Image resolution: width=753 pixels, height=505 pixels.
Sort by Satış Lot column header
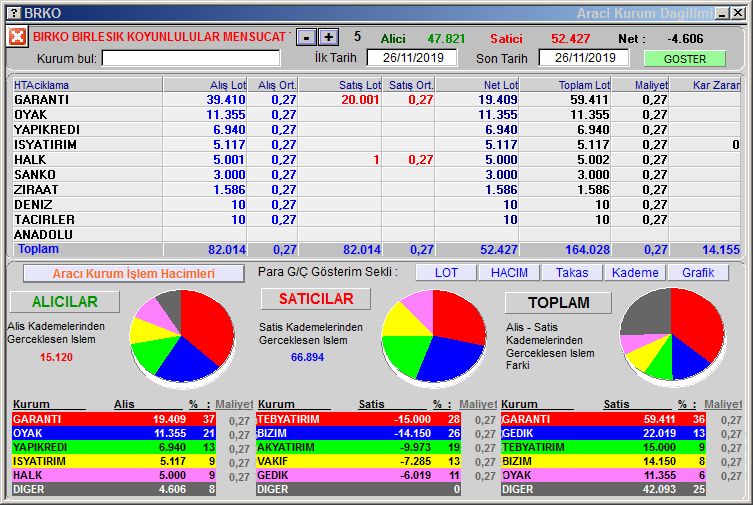(x=340, y=85)
